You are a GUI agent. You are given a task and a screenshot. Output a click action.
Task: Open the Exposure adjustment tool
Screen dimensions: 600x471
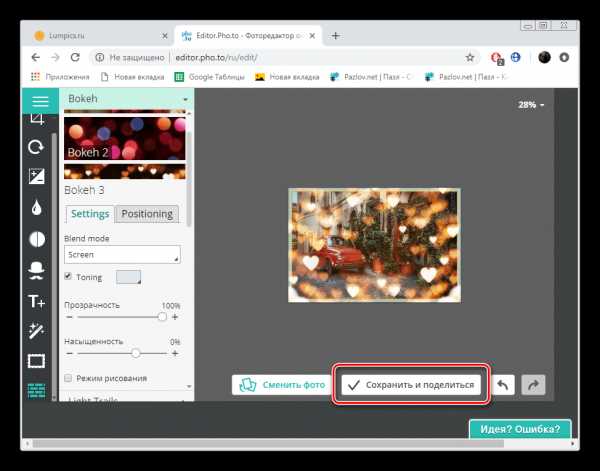pos(37,176)
